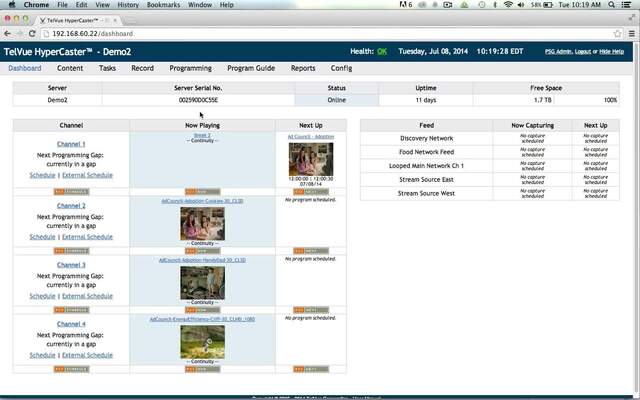The width and height of the screenshot is (640, 400).
Task: Click the Channel 4 now playing thumbnail
Action: pos(203,343)
